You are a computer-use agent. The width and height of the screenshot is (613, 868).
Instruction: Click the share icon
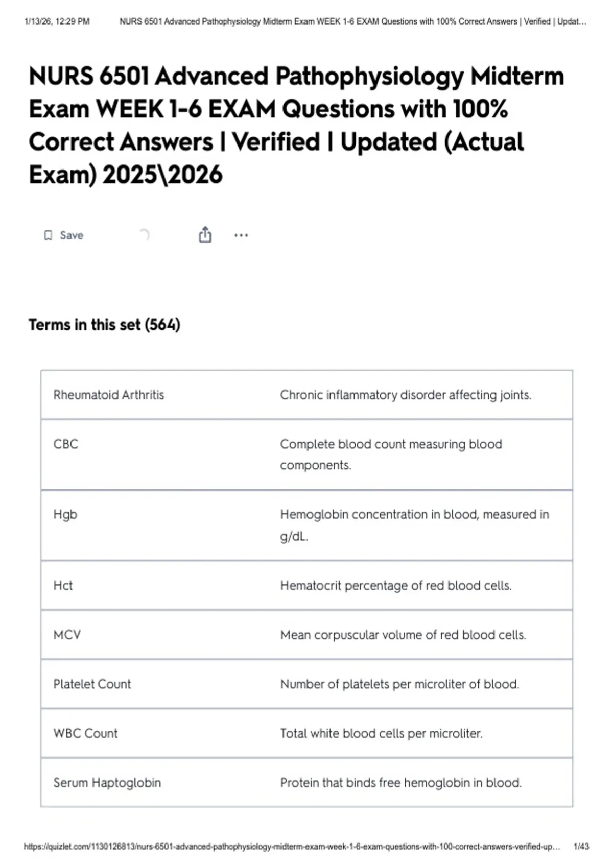pos(205,234)
